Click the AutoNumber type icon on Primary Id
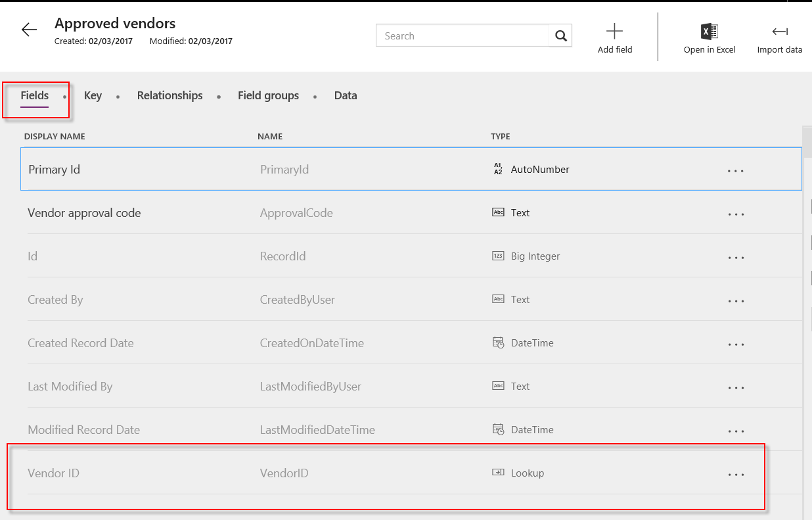The image size is (812, 520). click(497, 169)
